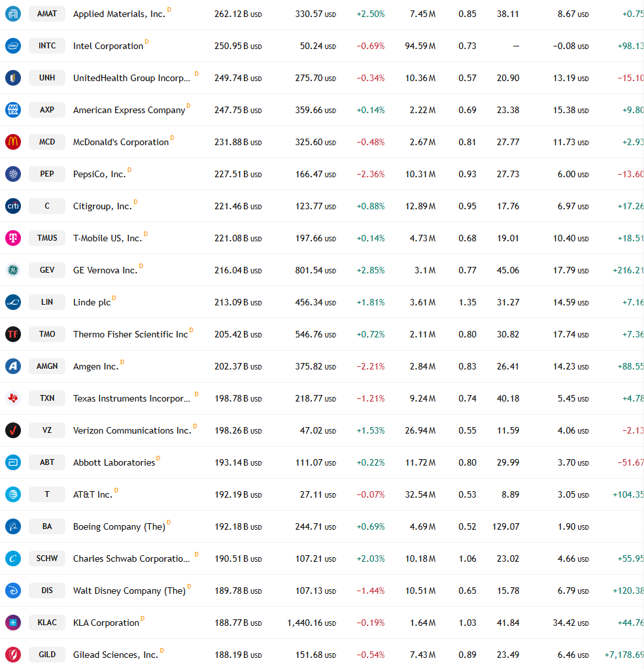The width and height of the screenshot is (644, 669).
Task: Click the Thermo Fisher TF logo icon
Action: 13,334
